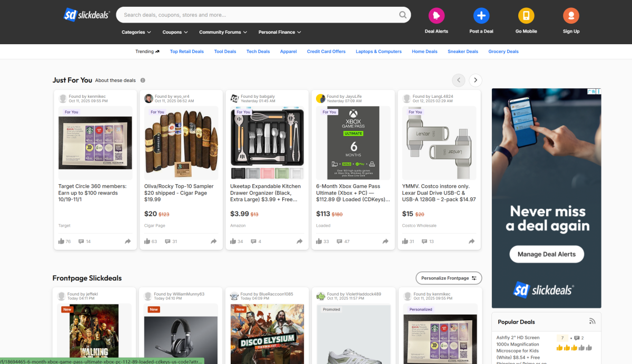Upvote the Lexar Dual Drive deal
Image resolution: width=632 pixels, height=364 pixels.
tap(405, 241)
